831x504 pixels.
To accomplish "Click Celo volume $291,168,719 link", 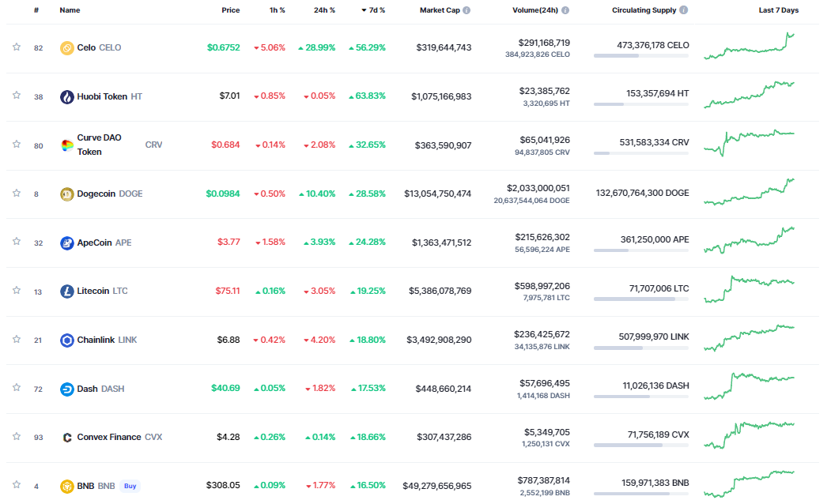I will click(544, 43).
